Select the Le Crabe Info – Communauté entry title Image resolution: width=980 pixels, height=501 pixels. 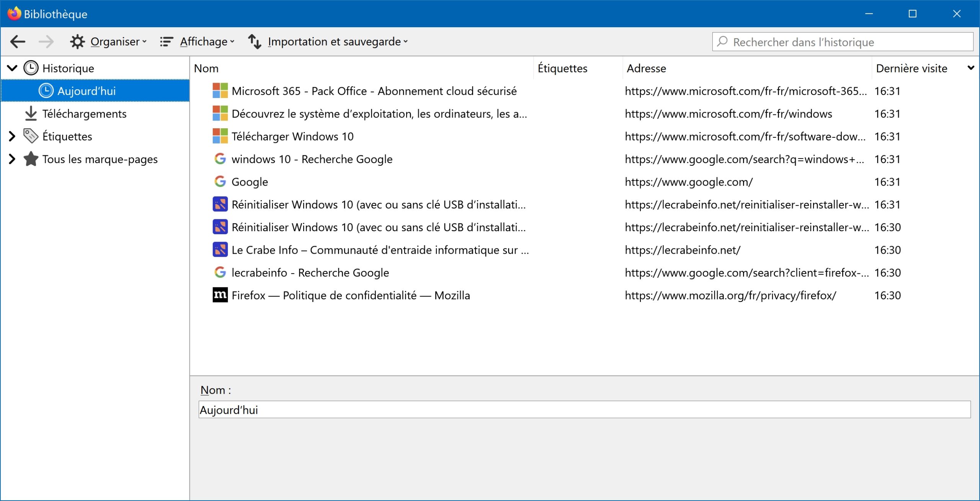[x=380, y=250]
